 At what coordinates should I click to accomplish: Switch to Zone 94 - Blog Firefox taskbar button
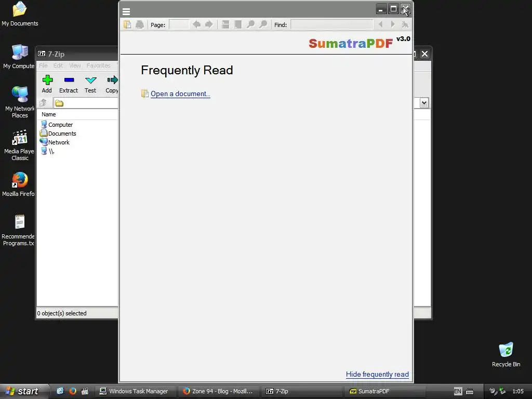[x=218, y=391]
